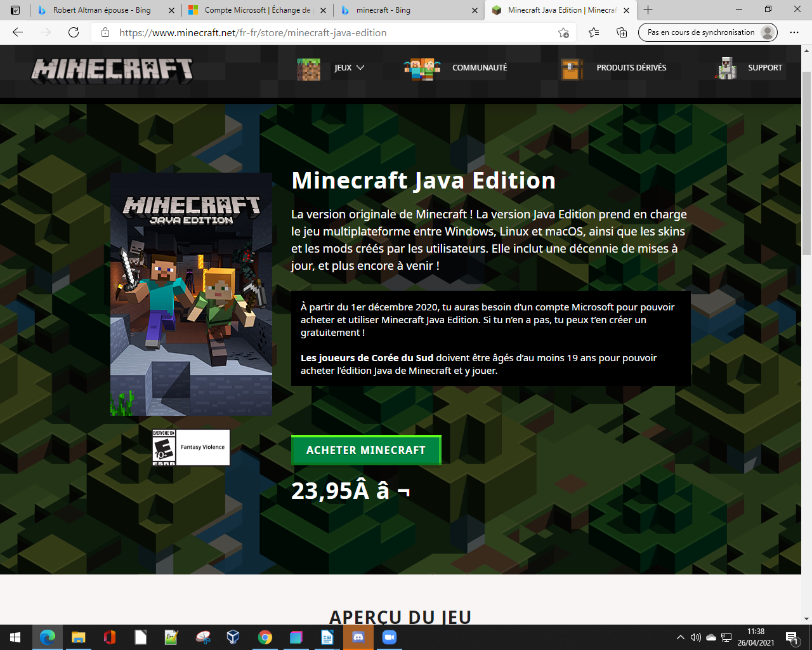Open VirtualBox from the taskbar

tap(233, 637)
